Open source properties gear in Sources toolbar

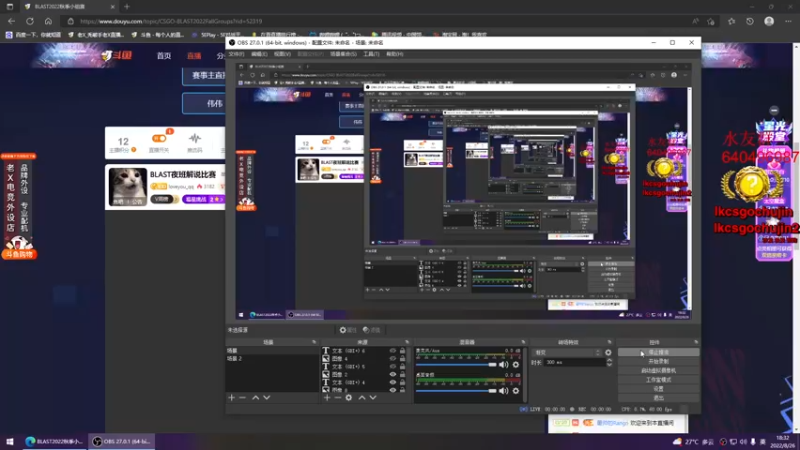(349, 397)
